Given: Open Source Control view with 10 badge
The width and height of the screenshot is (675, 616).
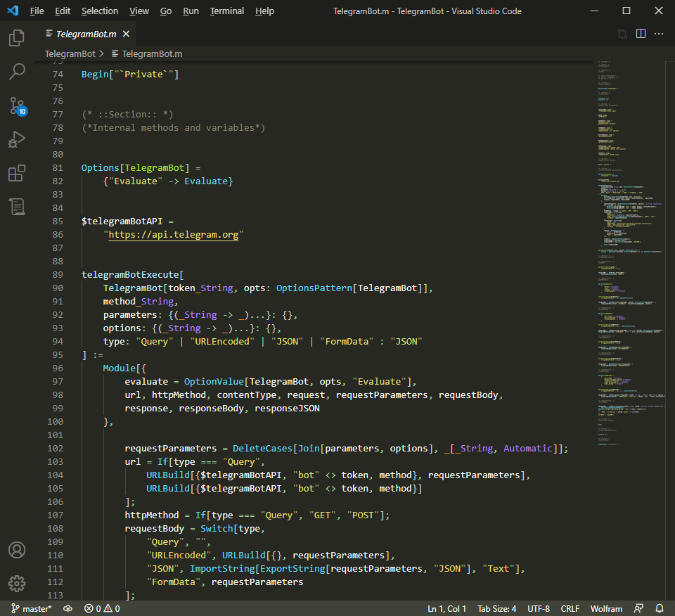Looking at the screenshot, I should tap(18, 106).
